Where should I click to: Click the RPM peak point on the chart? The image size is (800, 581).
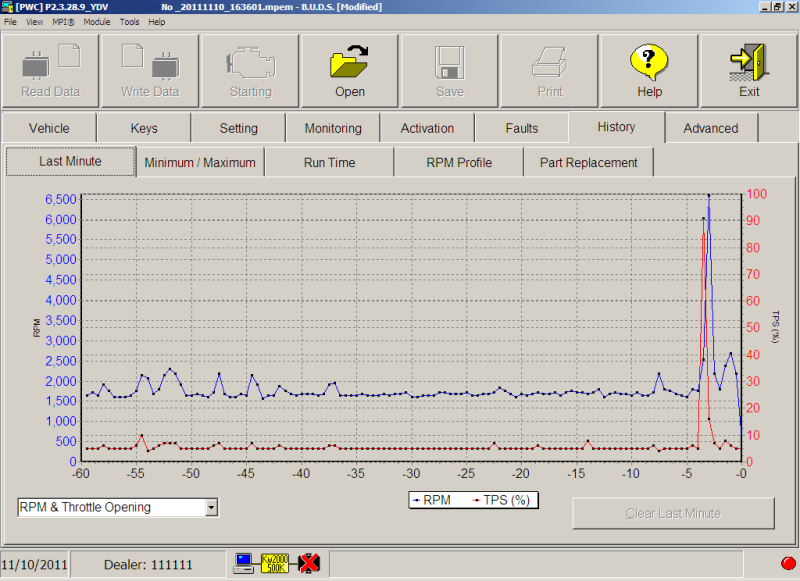click(709, 195)
